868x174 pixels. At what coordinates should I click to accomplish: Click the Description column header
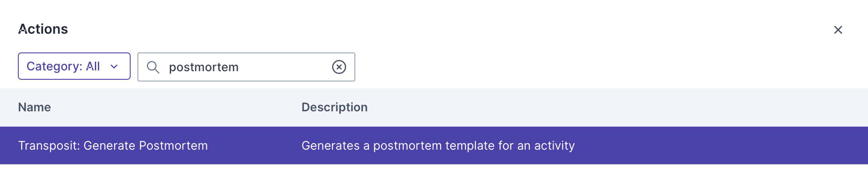tap(334, 107)
